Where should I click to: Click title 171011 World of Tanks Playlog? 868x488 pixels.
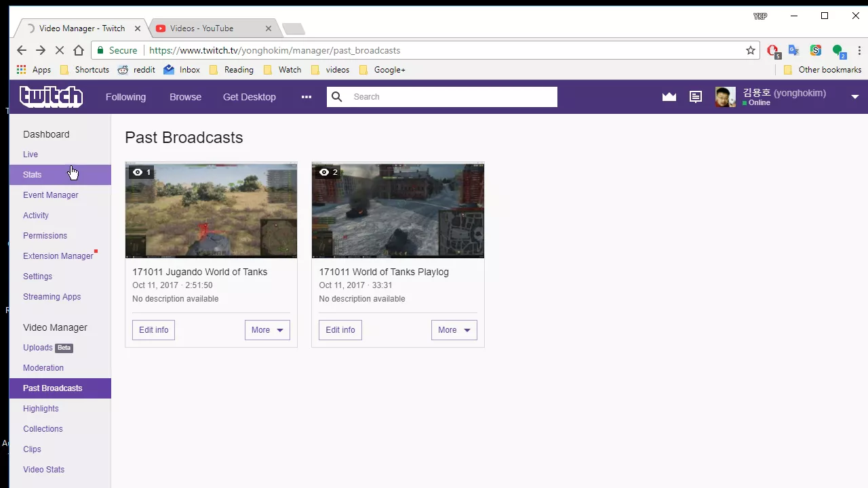point(384,272)
